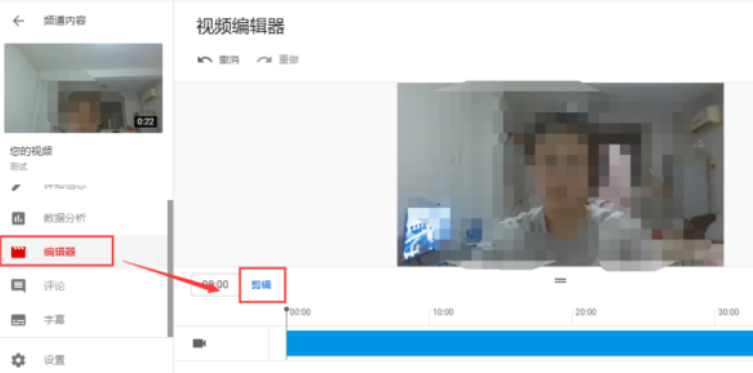Click the 视频编辑器 page title
Image resolution: width=753 pixels, height=373 pixels.
click(240, 26)
